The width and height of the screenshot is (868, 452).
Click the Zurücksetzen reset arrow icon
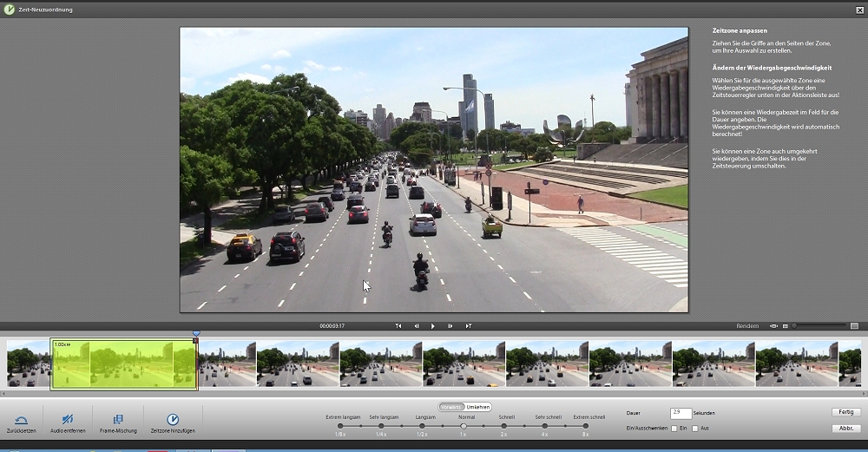[x=22, y=420]
